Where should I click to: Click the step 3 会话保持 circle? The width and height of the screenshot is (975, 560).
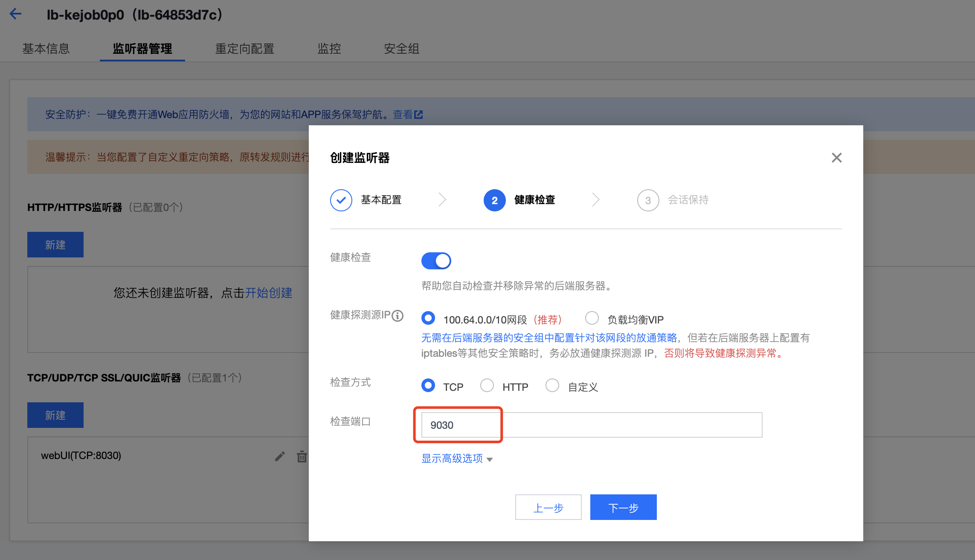648,200
